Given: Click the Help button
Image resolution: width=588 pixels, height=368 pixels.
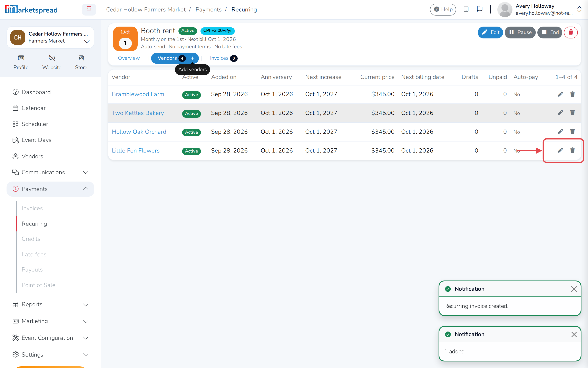Looking at the screenshot, I should [x=443, y=9].
